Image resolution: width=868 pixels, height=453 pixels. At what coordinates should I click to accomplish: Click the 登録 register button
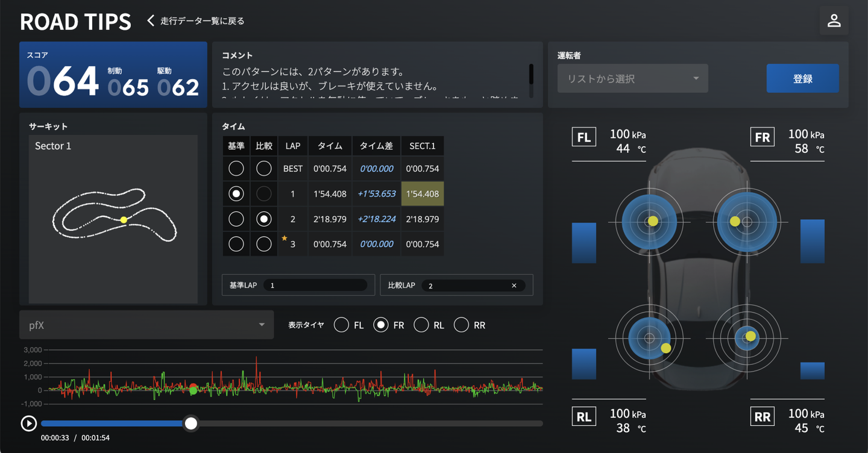(x=802, y=79)
